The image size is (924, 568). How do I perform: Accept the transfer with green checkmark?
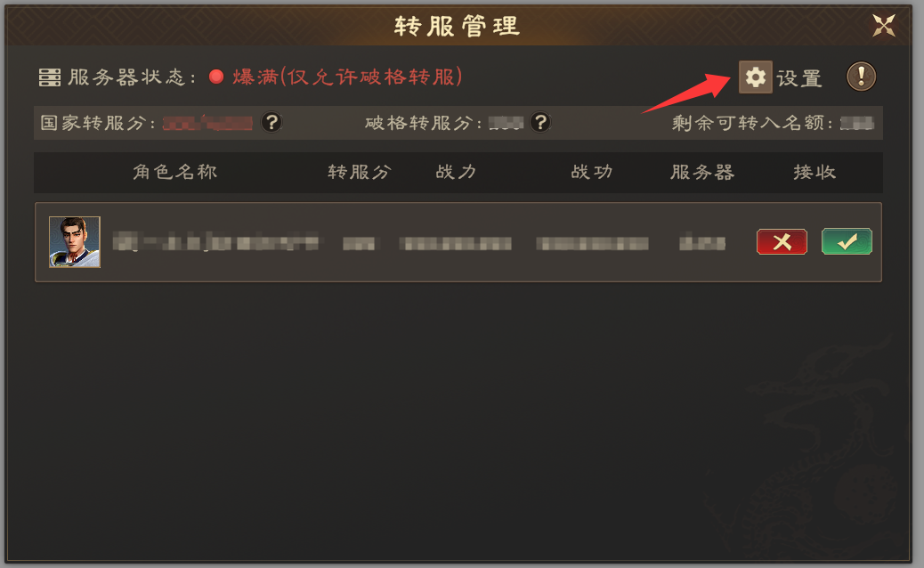point(847,241)
